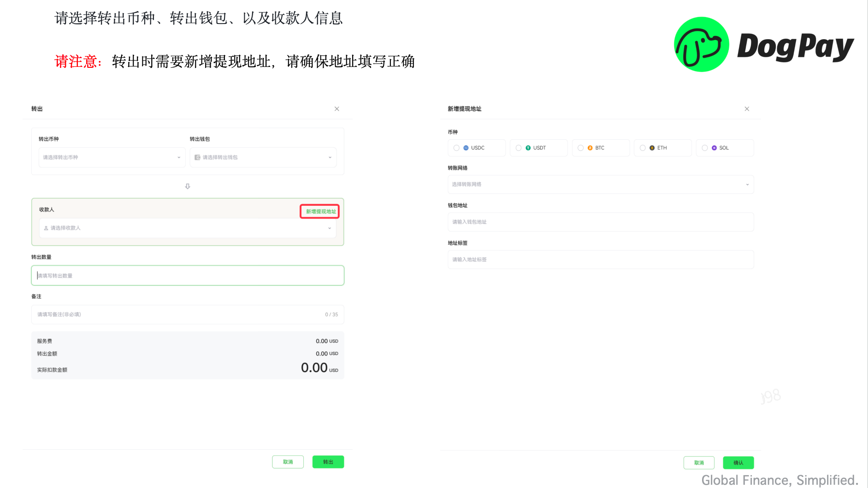The image size is (868, 488).
Task: Click the person icon in recipient field
Action: (46, 228)
